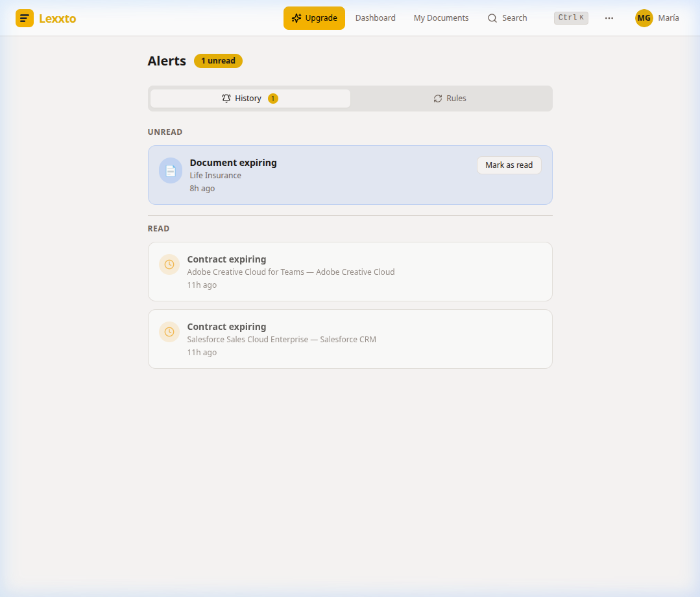Click the document icon for Life Insurance
The image size is (700, 597).
point(171,171)
